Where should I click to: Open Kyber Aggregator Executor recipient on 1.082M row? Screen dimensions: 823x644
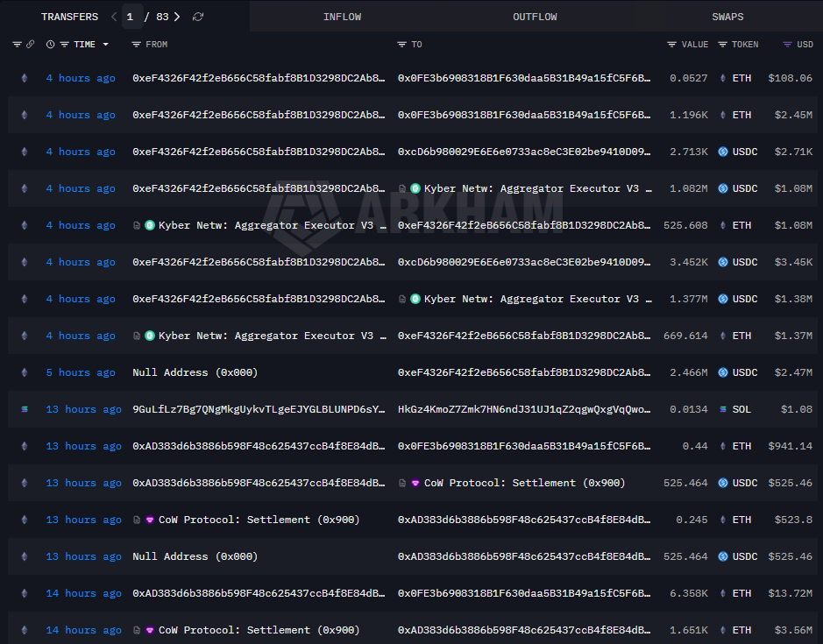click(x=537, y=188)
